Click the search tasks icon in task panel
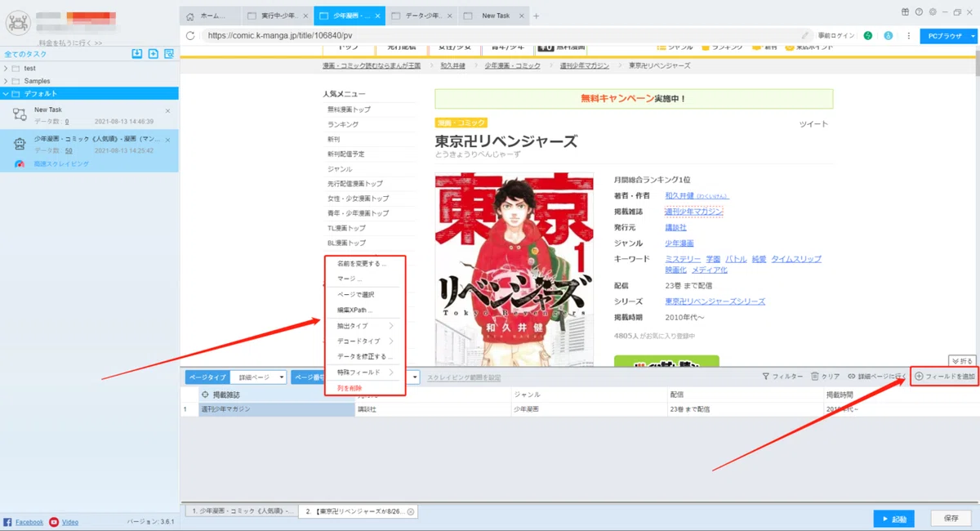Screen dimensions: 980x531 click(169, 54)
